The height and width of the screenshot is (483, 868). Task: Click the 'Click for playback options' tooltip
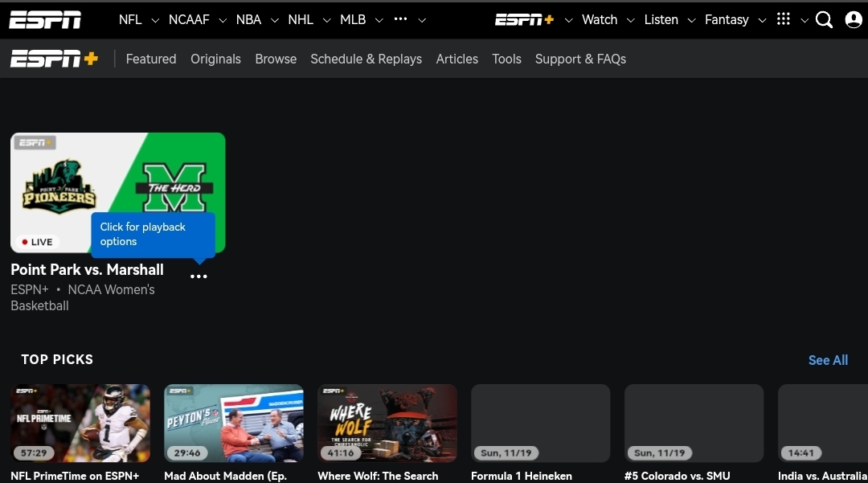153,235
